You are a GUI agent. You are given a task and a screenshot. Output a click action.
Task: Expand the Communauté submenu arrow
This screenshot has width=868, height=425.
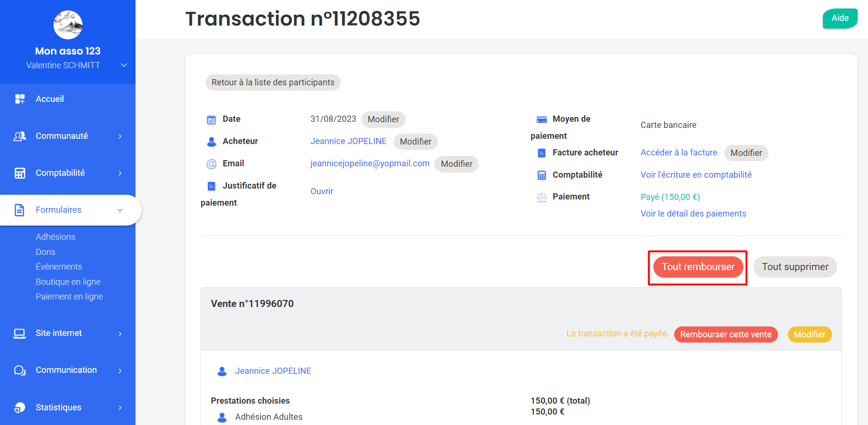coord(120,136)
